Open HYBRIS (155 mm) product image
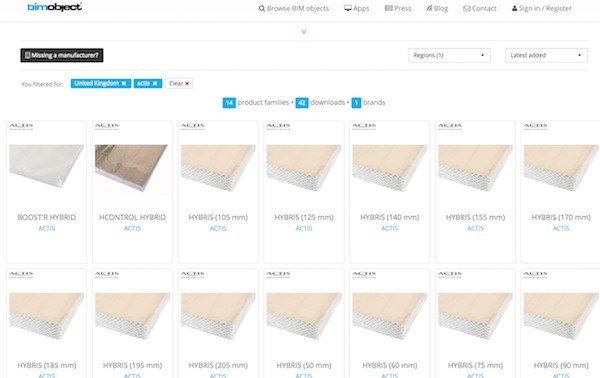Viewport: 600px width, 378px height. click(475, 168)
